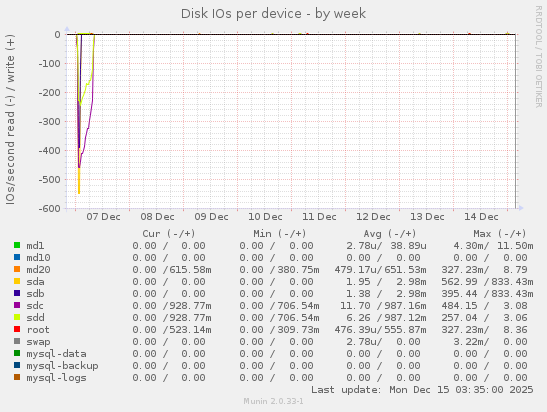This screenshot has height=412, width=547.
Task: Click root current write value '523.14m'
Action: click(x=190, y=330)
